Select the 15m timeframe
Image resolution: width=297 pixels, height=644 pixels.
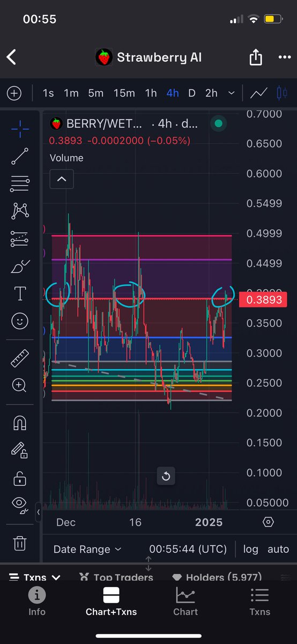pos(124,93)
